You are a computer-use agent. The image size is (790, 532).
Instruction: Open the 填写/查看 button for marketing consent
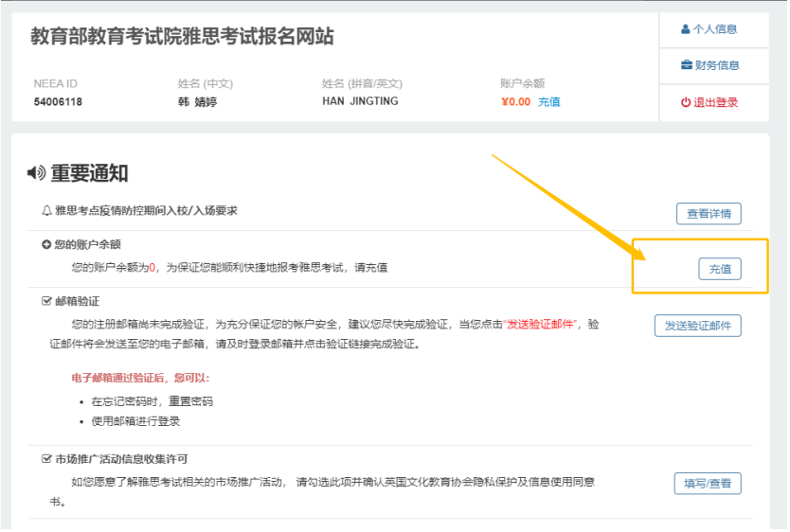pyautogui.click(x=707, y=484)
